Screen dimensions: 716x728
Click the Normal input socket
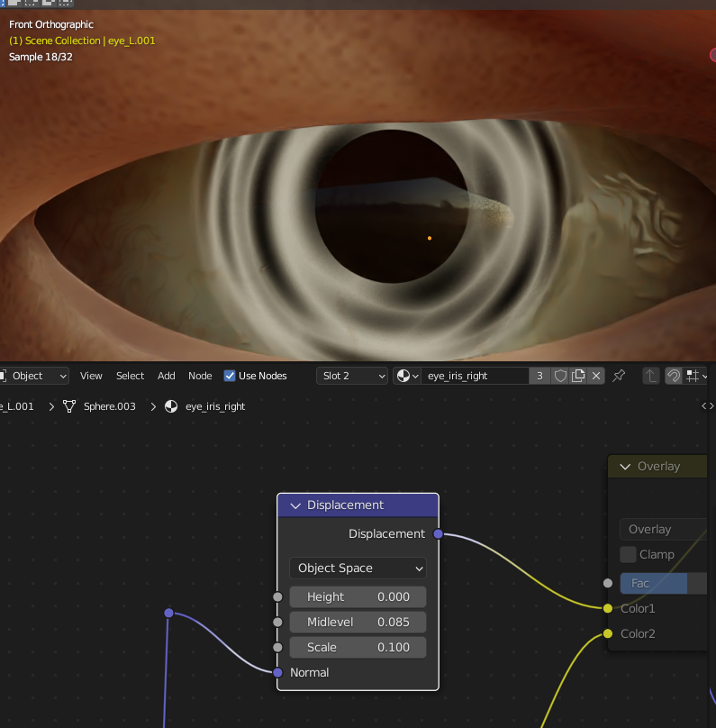[x=277, y=672]
